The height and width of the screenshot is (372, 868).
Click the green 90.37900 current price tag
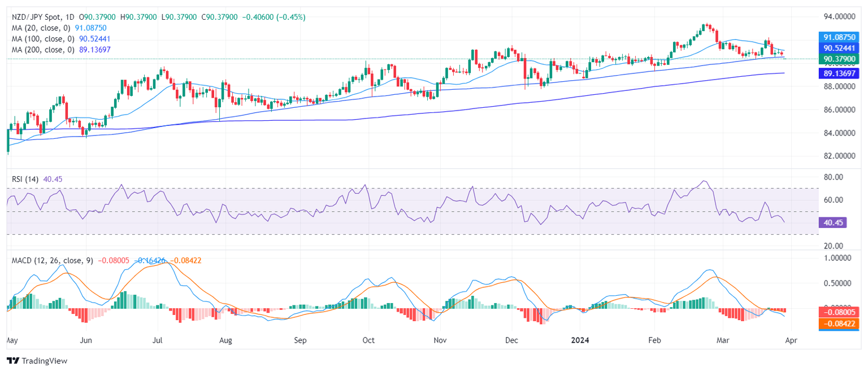click(x=841, y=59)
